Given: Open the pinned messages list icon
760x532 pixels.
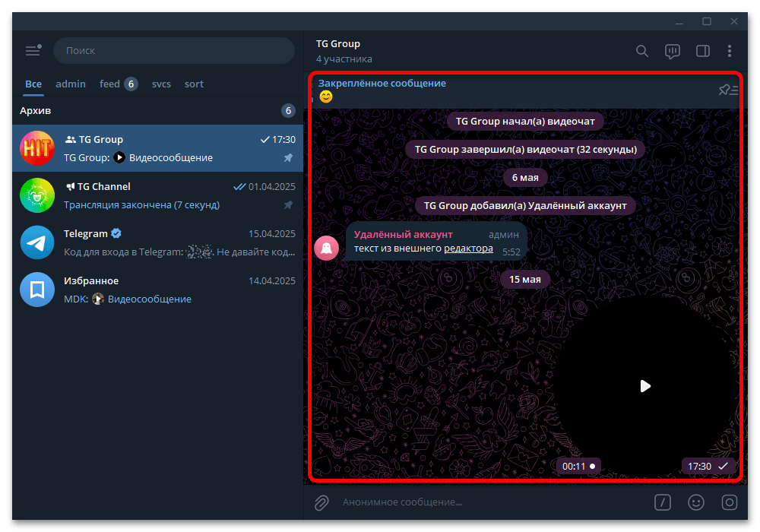Looking at the screenshot, I should [728, 90].
